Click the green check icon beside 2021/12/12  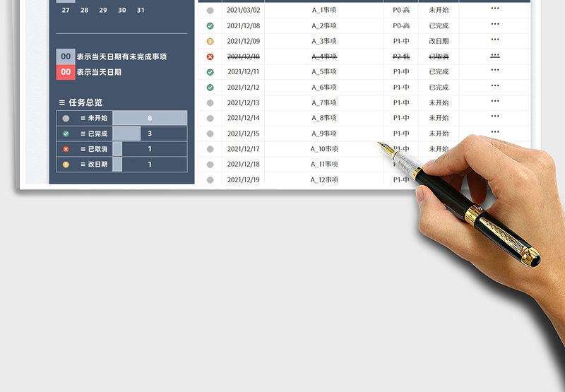(x=210, y=88)
